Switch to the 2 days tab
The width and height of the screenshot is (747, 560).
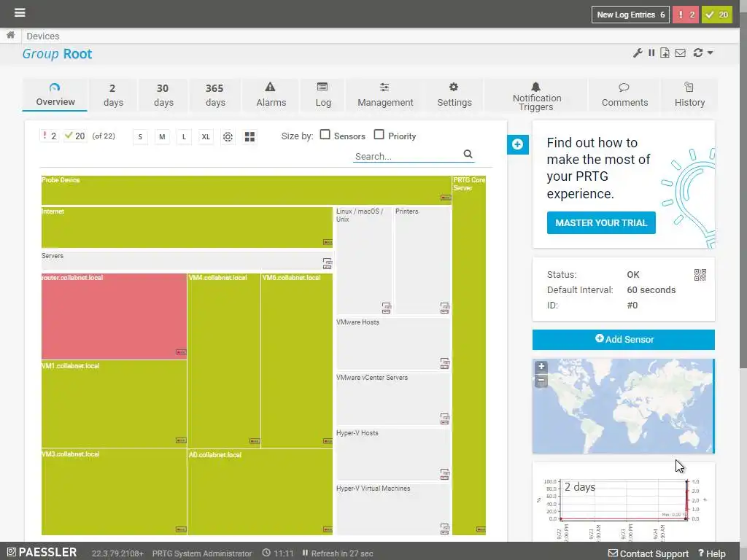(x=113, y=95)
